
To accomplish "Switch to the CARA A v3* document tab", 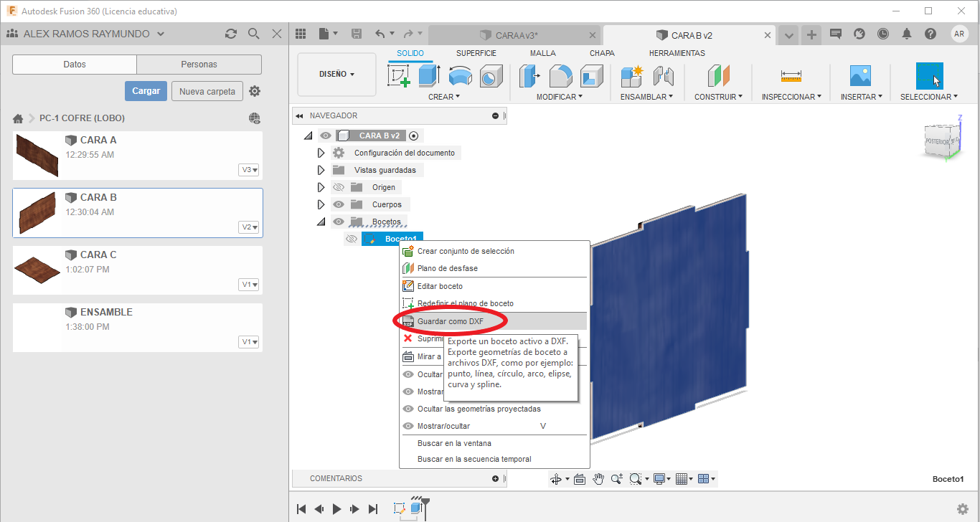I will pos(514,35).
